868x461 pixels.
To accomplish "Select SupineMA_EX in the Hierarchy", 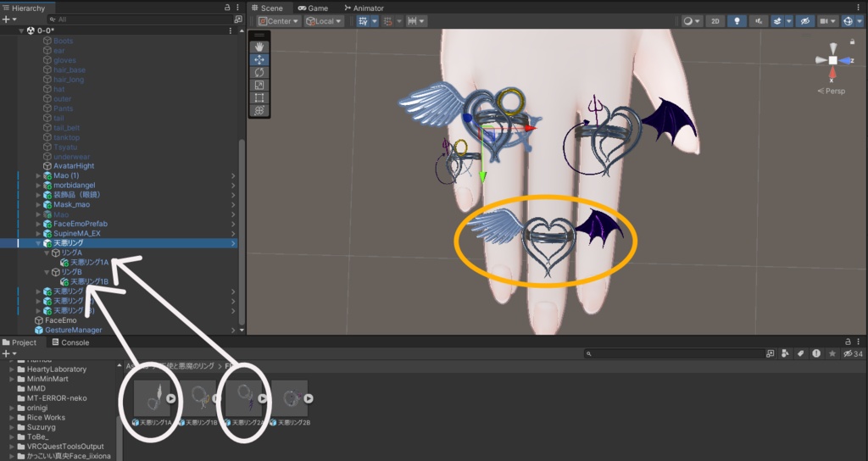I will [77, 234].
